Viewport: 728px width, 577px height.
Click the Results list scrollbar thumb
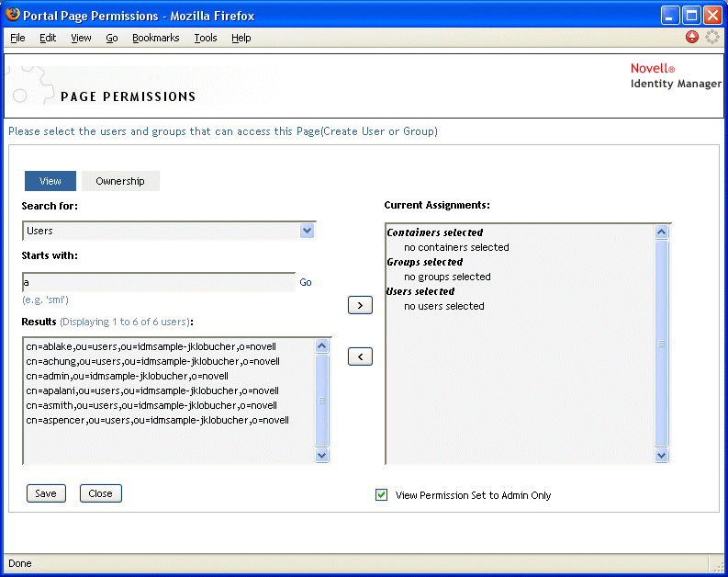(x=321, y=401)
